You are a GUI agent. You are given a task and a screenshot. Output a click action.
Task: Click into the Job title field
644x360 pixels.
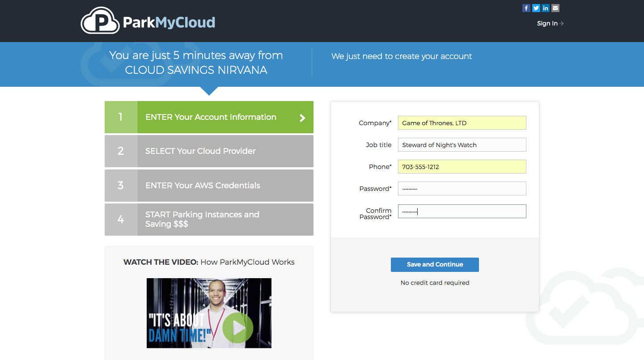coord(462,145)
